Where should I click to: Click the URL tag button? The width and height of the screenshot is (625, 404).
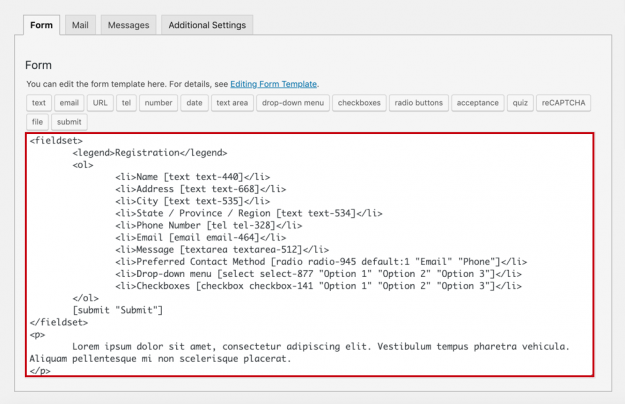[x=100, y=102]
